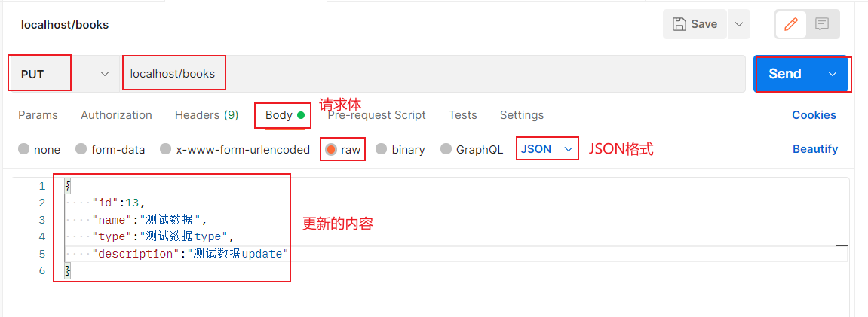Open the comments icon
This screenshot has height=317, width=868.
(x=822, y=24)
